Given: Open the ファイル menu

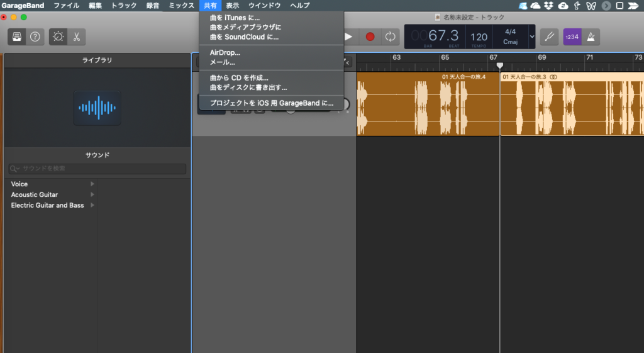Looking at the screenshot, I should 67,5.
